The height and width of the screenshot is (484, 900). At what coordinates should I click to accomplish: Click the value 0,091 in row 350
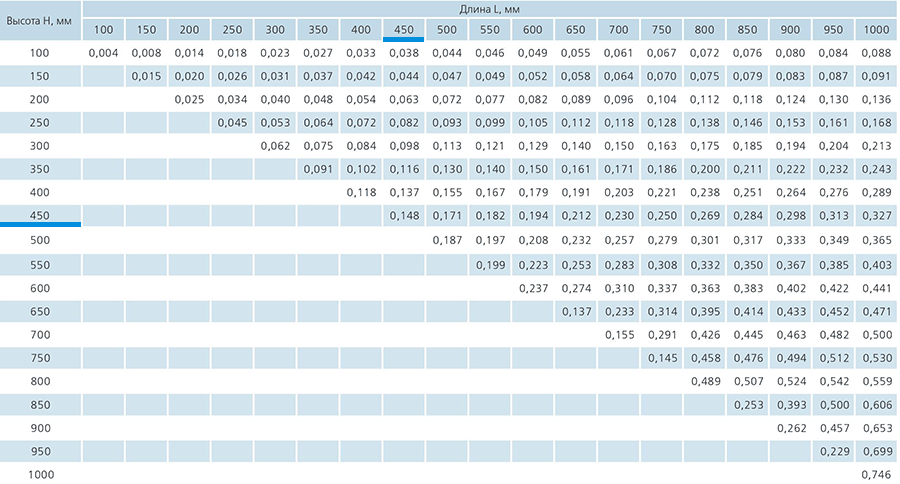pyautogui.click(x=318, y=169)
